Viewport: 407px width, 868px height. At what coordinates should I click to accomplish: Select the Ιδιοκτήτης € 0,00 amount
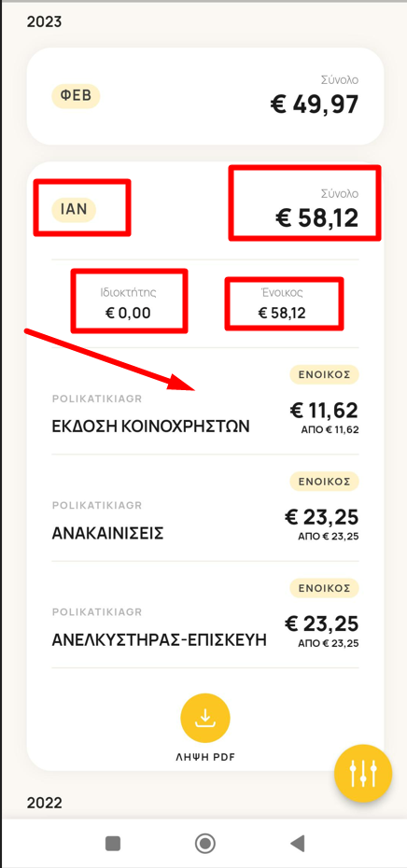pos(128,314)
